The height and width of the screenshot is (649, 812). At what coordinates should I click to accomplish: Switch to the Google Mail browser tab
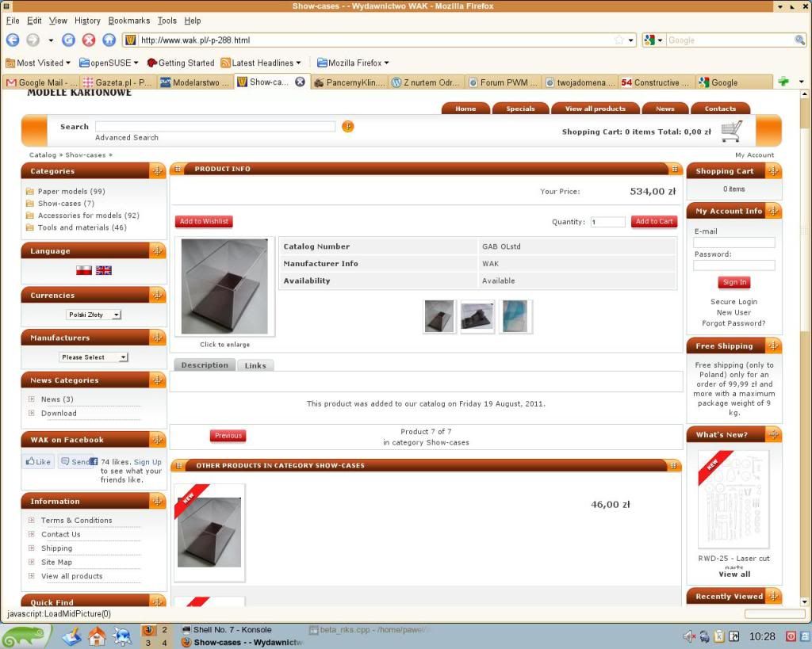point(41,82)
